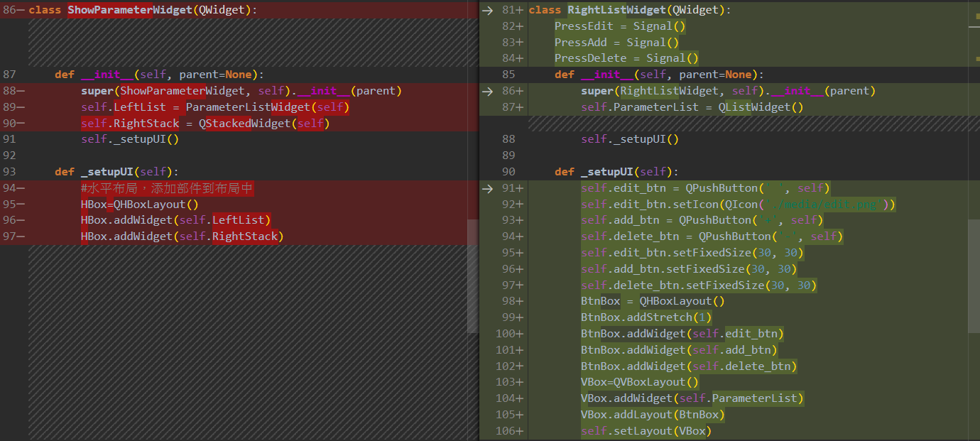
Task: Click the revert arrow beside line 81+
Action: 487,10
